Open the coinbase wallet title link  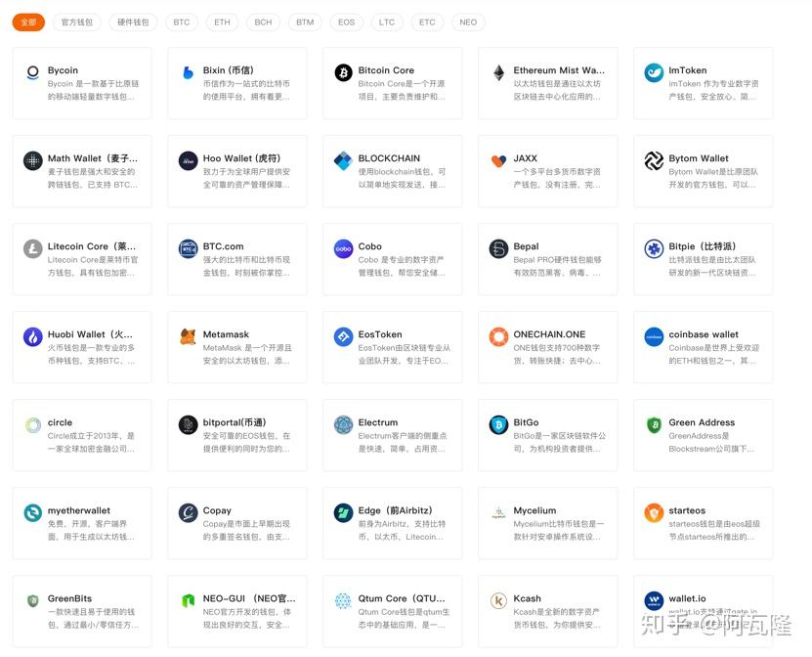point(704,334)
